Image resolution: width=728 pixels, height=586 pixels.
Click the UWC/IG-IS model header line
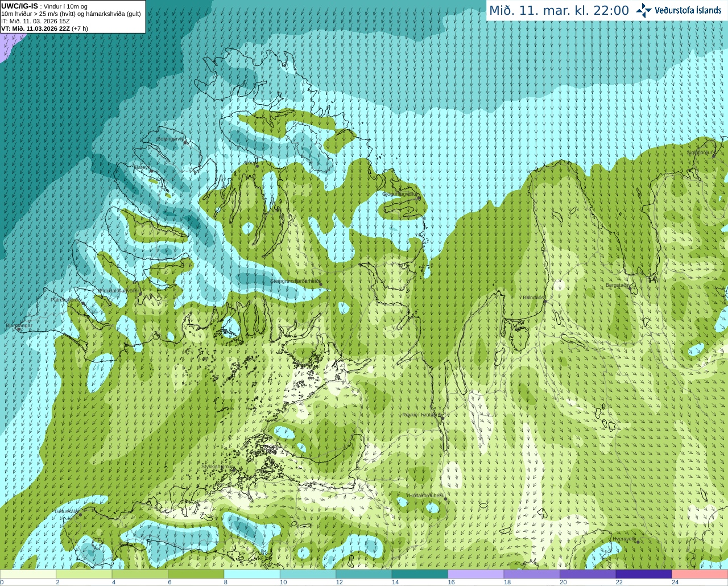tap(44, 6)
